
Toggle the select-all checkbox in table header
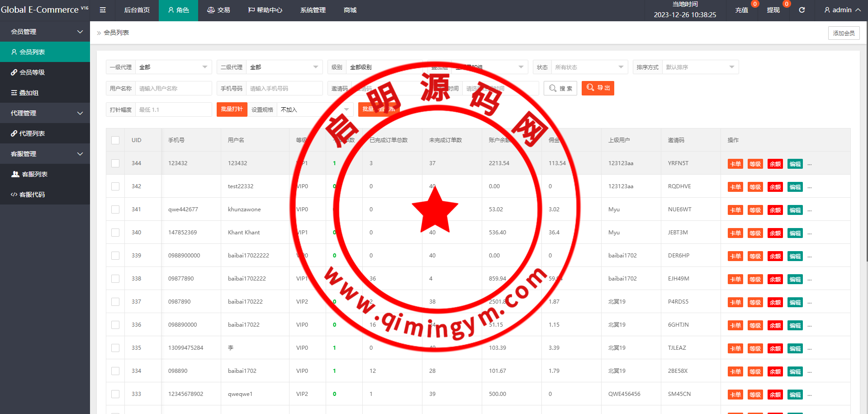click(x=115, y=140)
